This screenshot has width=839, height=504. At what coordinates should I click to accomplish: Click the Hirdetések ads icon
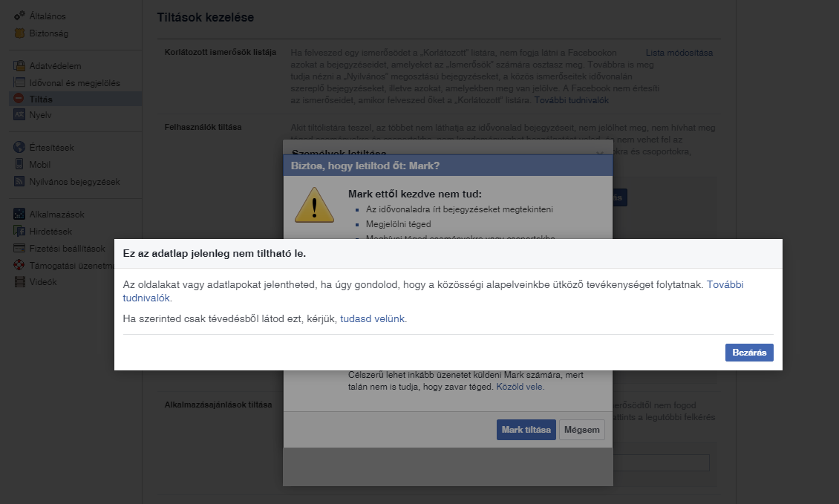19,231
